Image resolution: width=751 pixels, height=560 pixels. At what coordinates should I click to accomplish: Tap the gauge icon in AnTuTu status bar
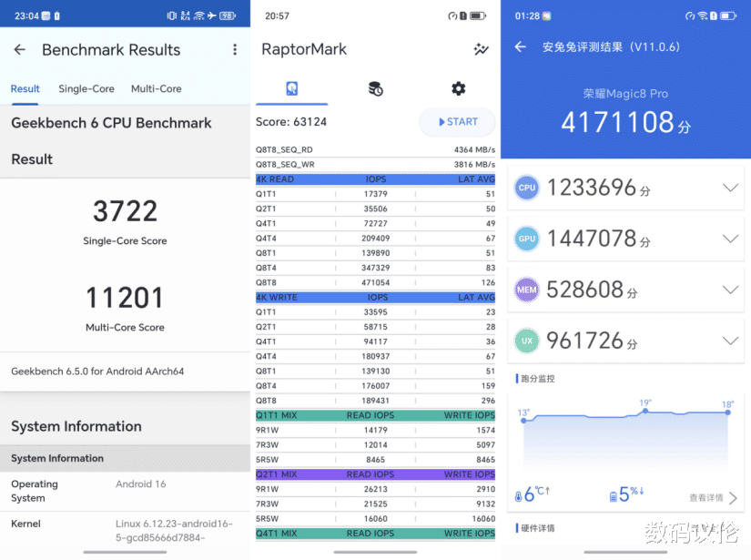(690, 15)
